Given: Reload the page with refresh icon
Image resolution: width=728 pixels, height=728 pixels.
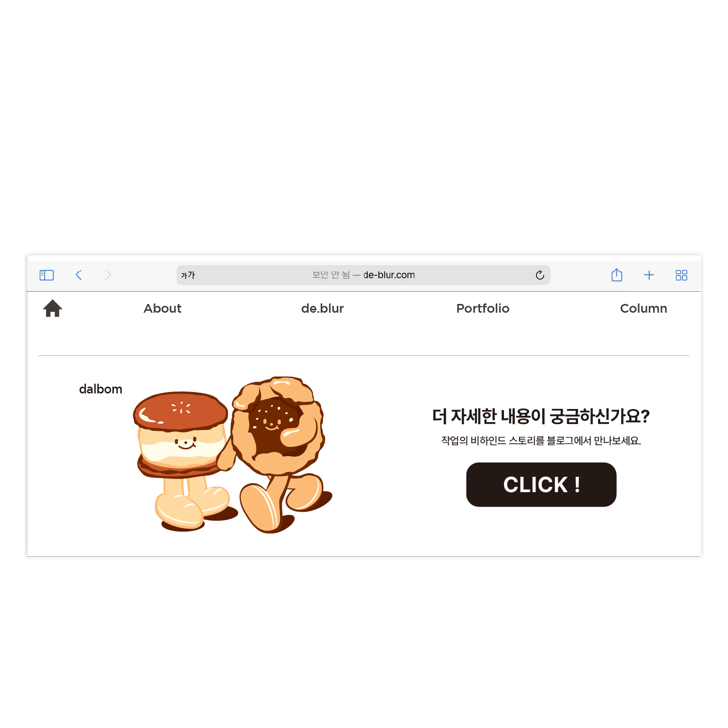Looking at the screenshot, I should 539,275.
